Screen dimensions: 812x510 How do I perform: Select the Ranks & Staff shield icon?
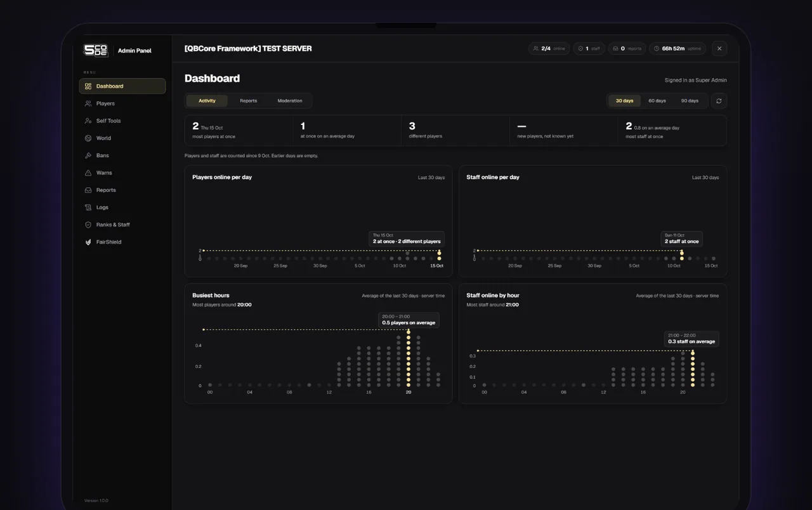tap(88, 225)
